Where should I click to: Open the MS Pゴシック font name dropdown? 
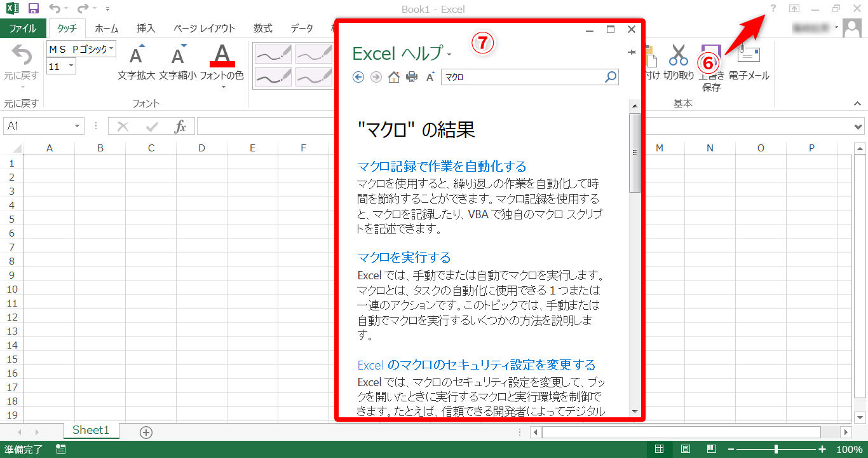pyautogui.click(x=112, y=48)
